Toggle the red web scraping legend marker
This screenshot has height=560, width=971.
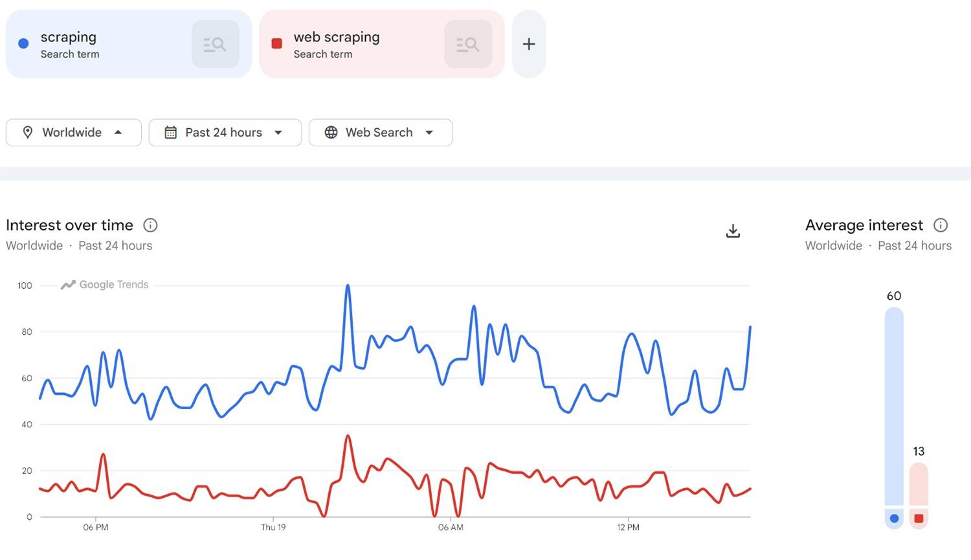(919, 518)
